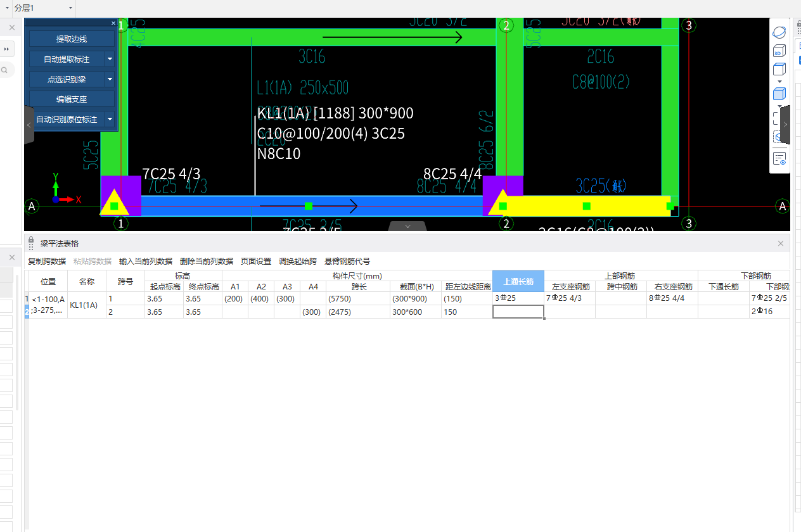801x532 pixels.
Task: Click the 提取边线 button
Action: click(x=72, y=39)
